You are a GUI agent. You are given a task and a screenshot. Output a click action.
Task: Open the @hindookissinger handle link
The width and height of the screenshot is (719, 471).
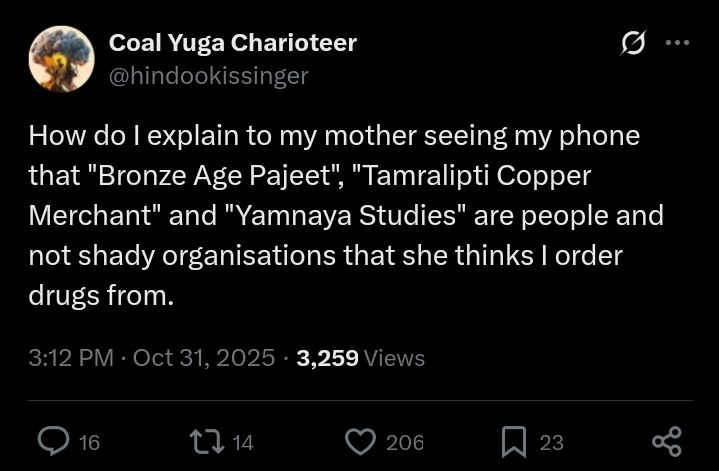coord(208,75)
